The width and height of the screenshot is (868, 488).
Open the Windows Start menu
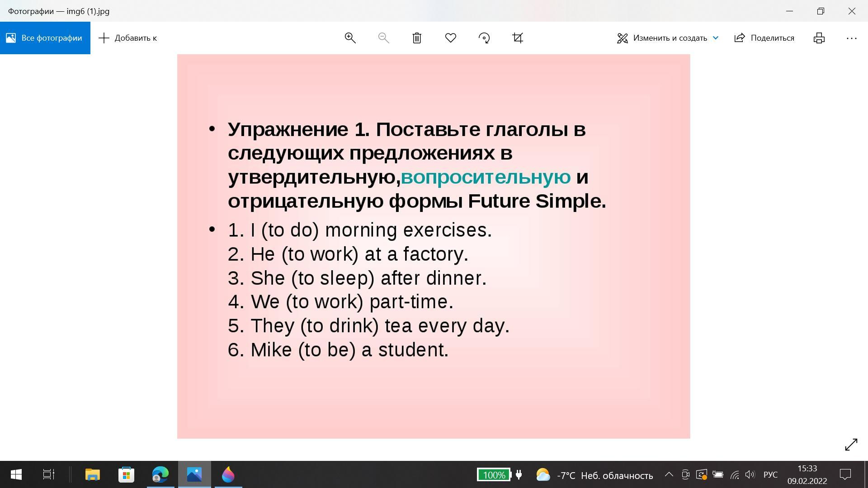point(16,474)
